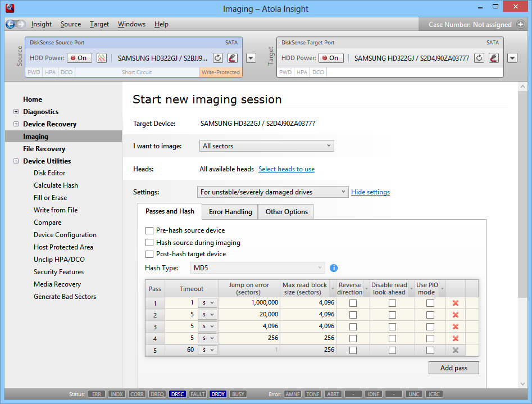Click target port HPA indicator
The width and height of the screenshot is (532, 404).
tap(302, 72)
